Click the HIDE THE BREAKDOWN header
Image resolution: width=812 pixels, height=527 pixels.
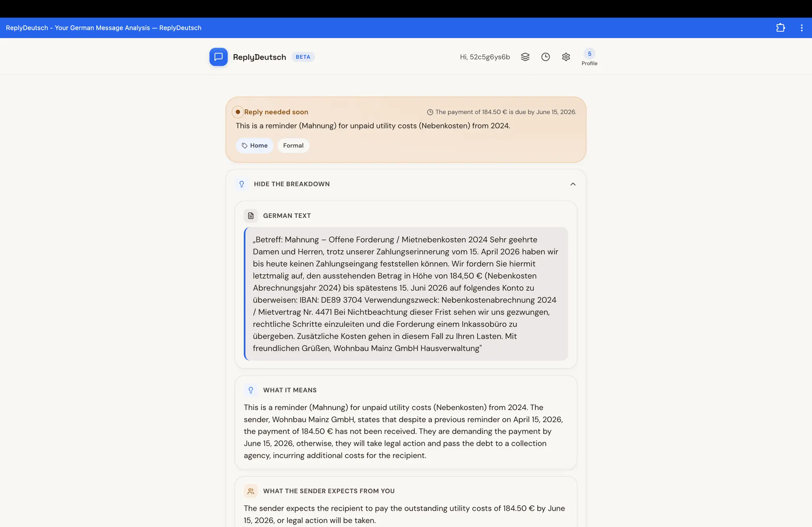point(406,184)
